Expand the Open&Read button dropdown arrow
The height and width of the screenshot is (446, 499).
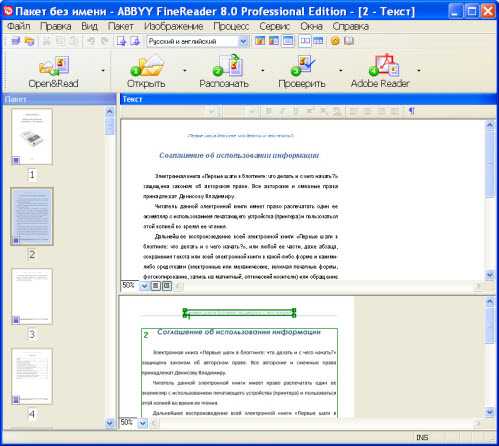103,70
